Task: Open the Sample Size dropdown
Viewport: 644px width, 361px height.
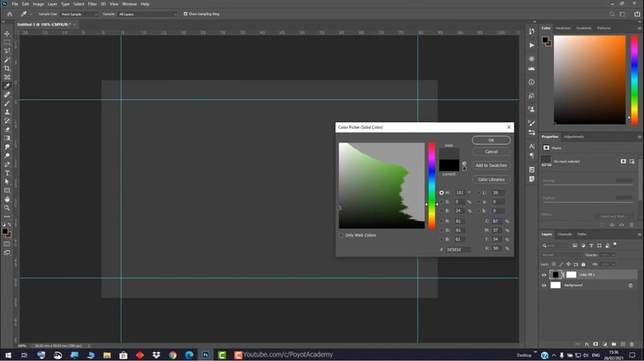Action: pos(79,14)
